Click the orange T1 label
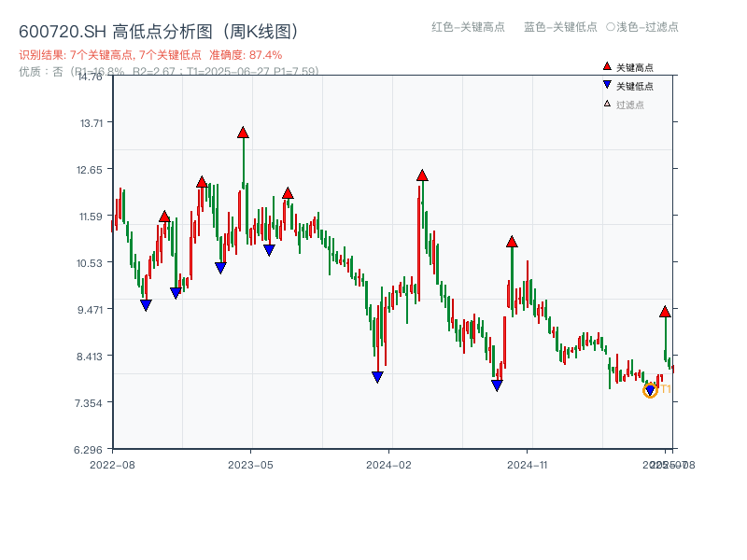 pyautogui.click(x=666, y=389)
